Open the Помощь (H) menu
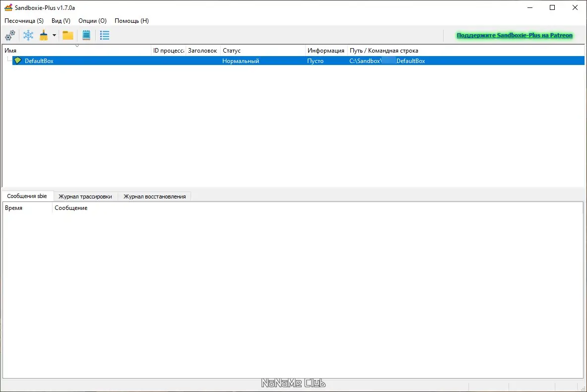 coord(132,20)
